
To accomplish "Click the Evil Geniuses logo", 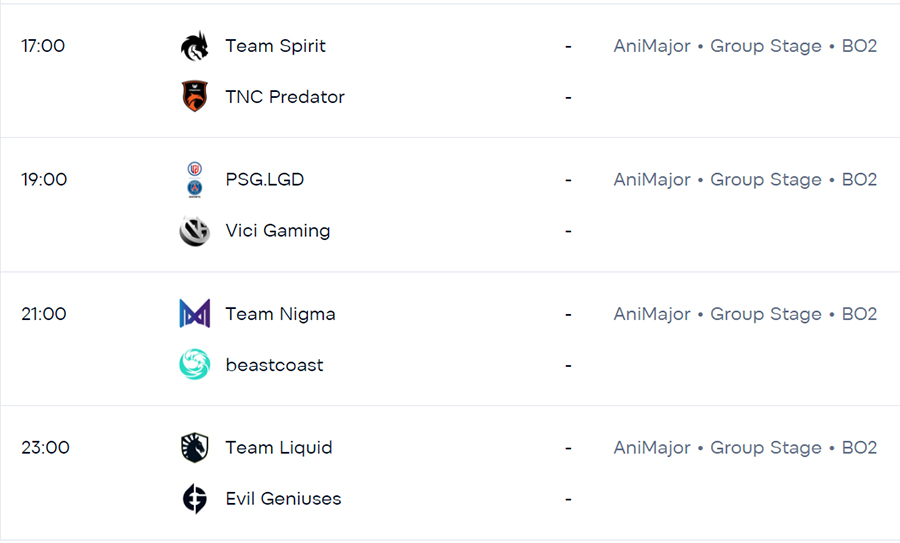I will [195, 498].
